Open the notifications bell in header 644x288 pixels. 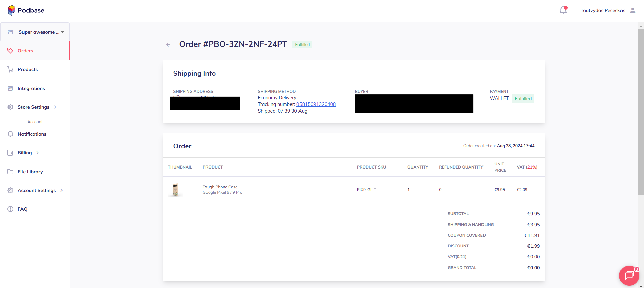pos(563,10)
